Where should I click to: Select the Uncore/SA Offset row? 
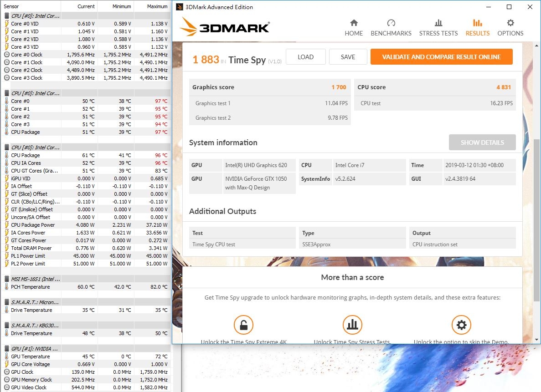(x=86, y=217)
